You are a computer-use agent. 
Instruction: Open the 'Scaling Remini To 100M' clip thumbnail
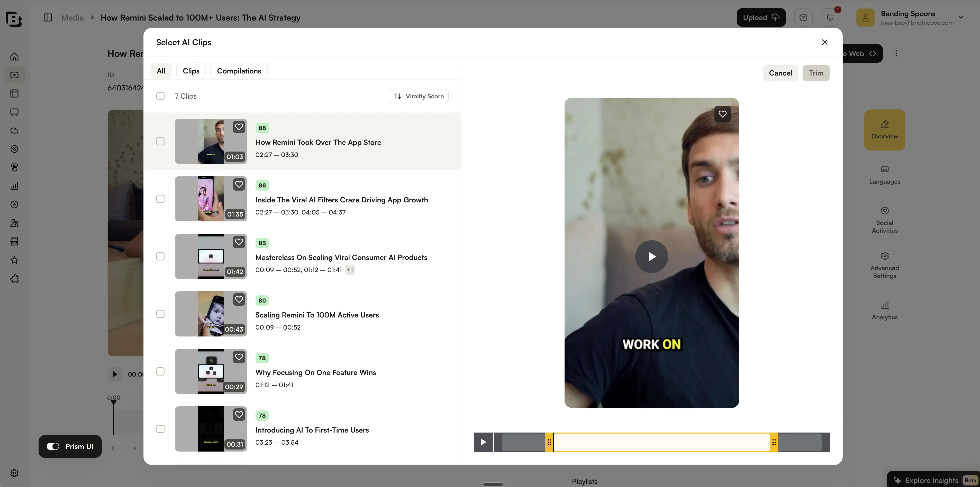(211, 314)
